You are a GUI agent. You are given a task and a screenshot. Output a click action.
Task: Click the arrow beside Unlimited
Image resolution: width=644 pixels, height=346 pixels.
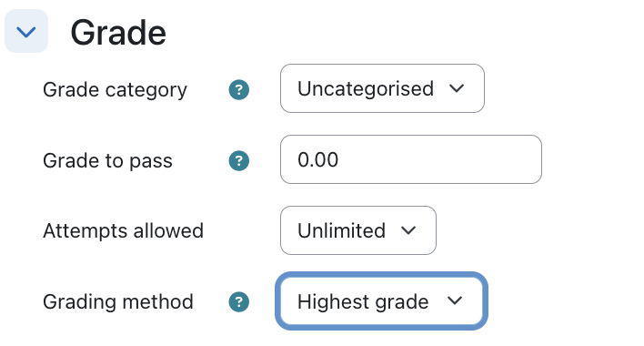408,230
